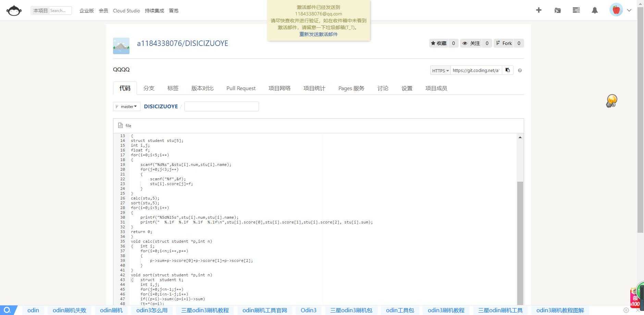Fork the repository
Viewport: 644px width, 315px height.
[x=504, y=43]
